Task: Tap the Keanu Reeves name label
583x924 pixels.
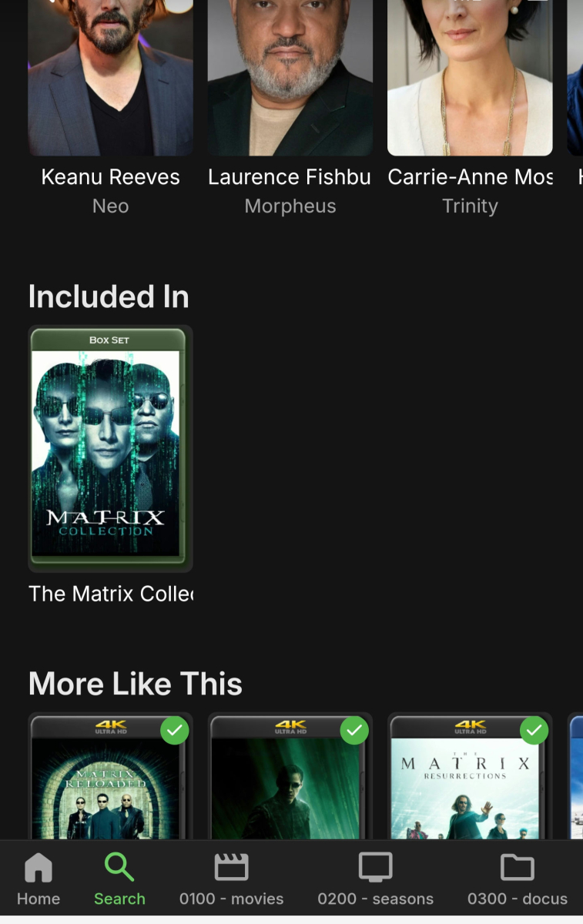Action: coord(111,177)
